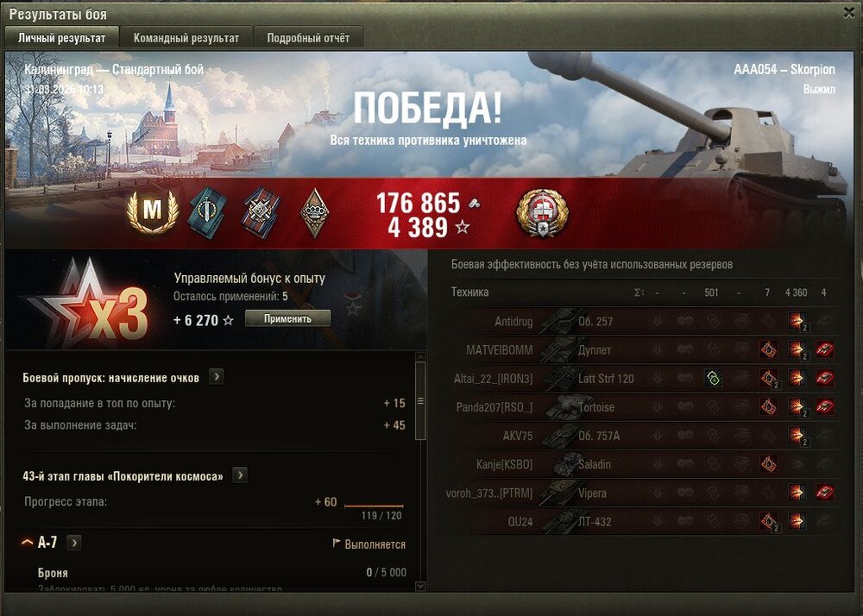Image resolution: width=863 pixels, height=616 pixels.
Task: Switch to Командный результат tab
Action: click(186, 38)
